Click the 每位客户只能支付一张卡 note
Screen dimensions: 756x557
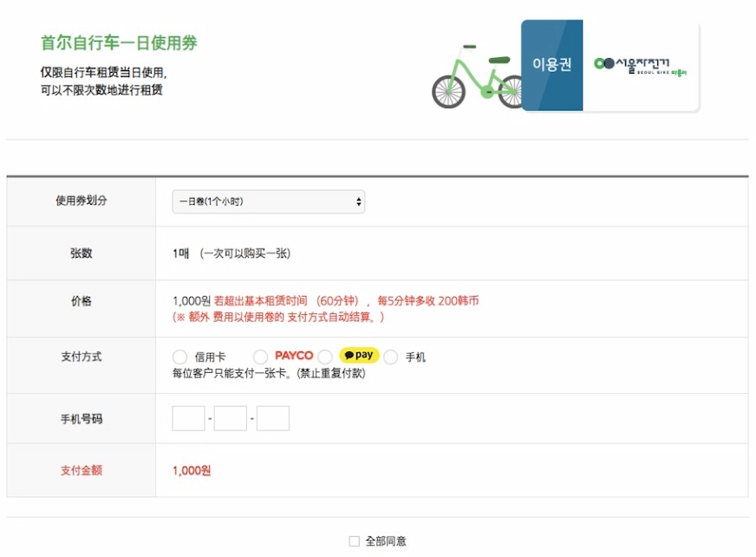coord(269,373)
